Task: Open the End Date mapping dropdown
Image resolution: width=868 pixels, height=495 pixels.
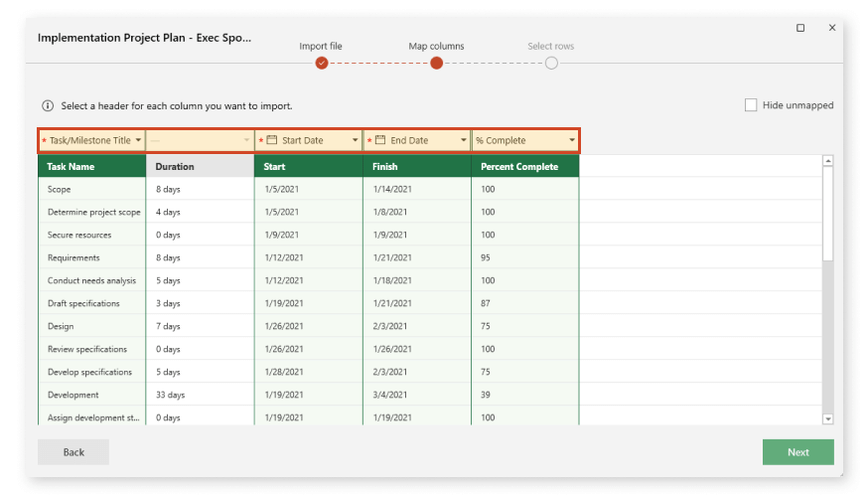Action: tap(417, 140)
